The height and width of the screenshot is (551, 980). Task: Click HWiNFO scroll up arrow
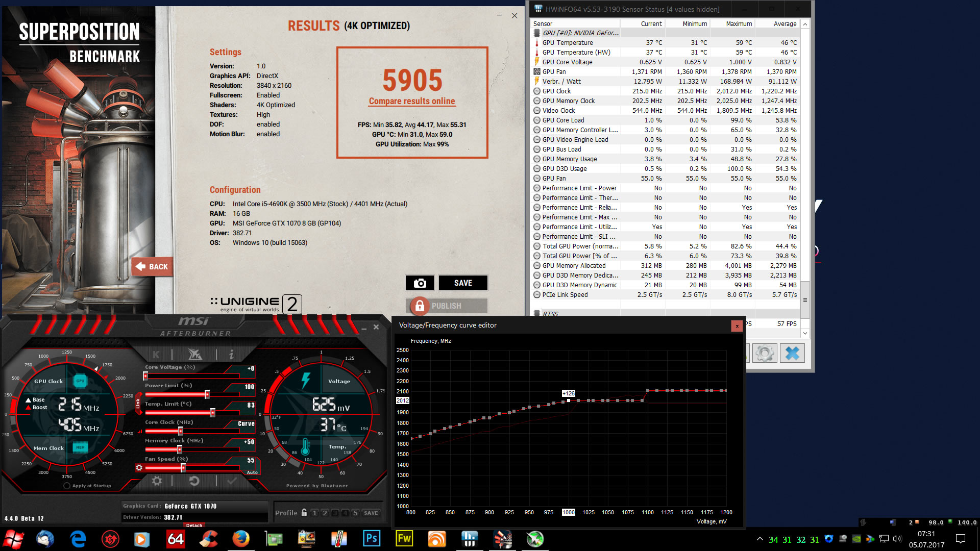tap(805, 24)
